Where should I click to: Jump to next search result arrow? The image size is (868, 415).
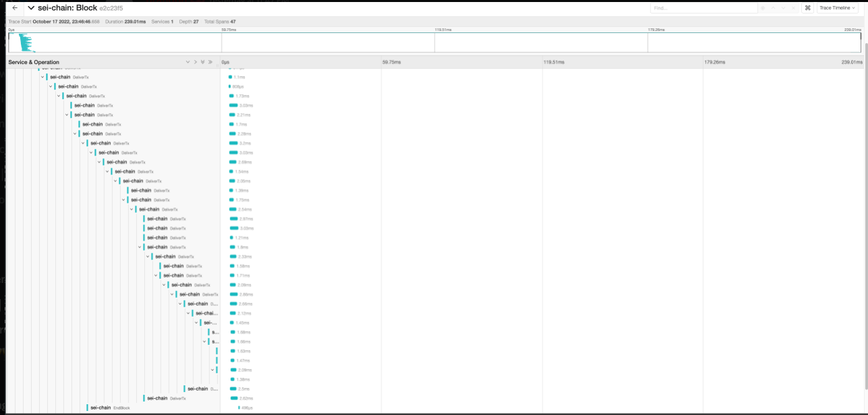[x=784, y=8]
